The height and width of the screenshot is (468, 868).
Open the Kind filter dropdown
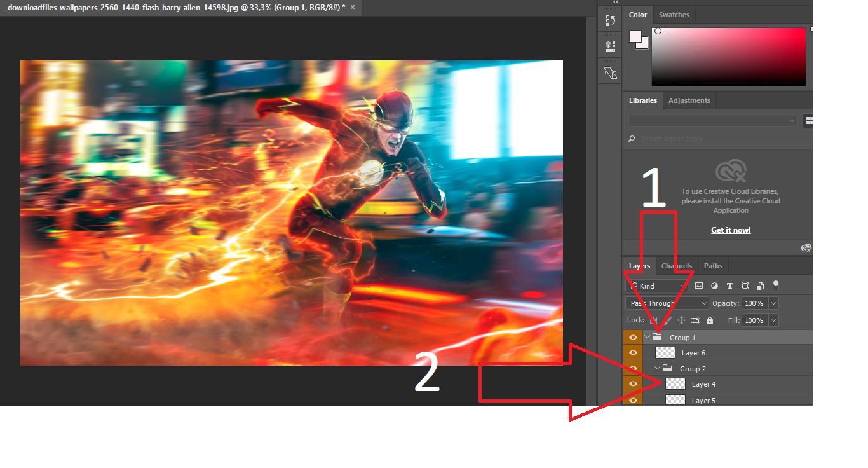[656, 286]
